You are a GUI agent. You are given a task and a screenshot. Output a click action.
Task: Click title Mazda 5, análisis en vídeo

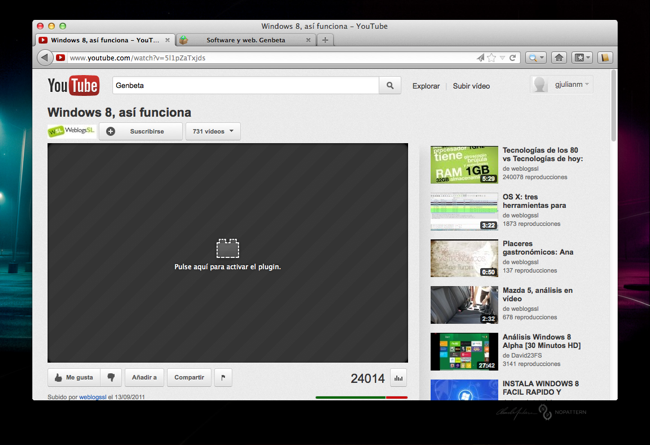point(537,294)
